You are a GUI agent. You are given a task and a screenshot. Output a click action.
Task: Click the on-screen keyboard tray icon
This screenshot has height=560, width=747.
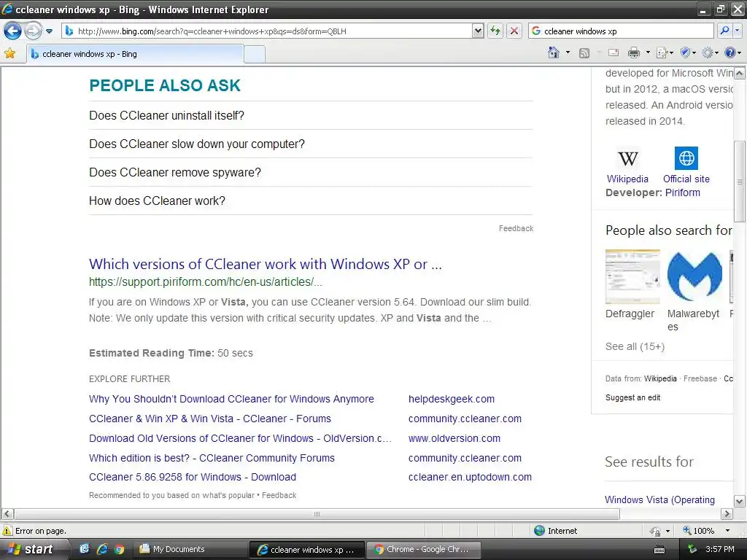click(x=659, y=550)
